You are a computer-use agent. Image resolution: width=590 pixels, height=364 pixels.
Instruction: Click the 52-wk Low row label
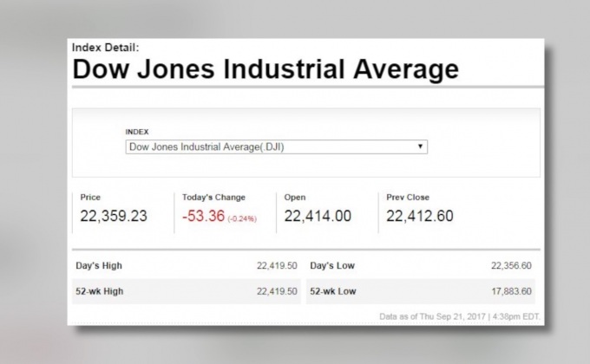pyautogui.click(x=333, y=291)
